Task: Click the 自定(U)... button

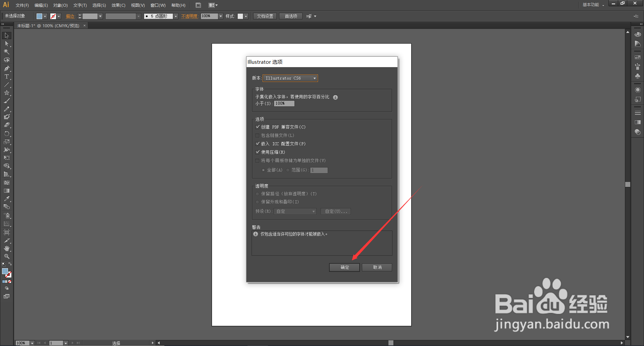Action: pyautogui.click(x=336, y=211)
